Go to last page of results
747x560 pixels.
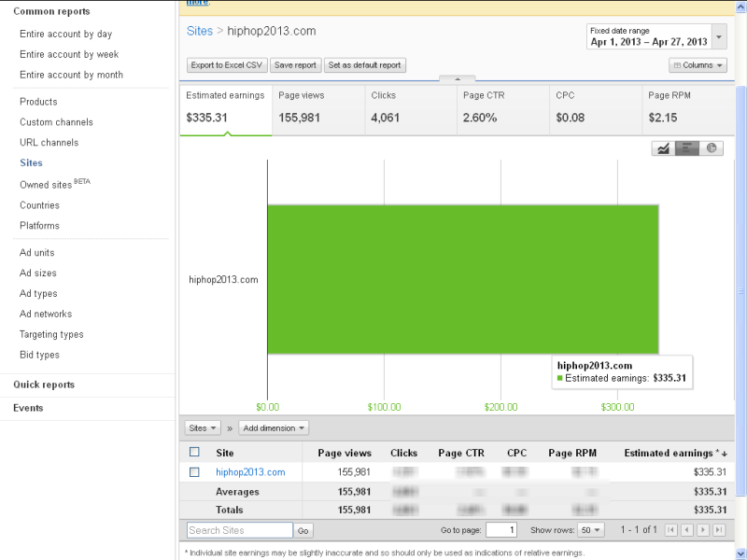point(719,529)
